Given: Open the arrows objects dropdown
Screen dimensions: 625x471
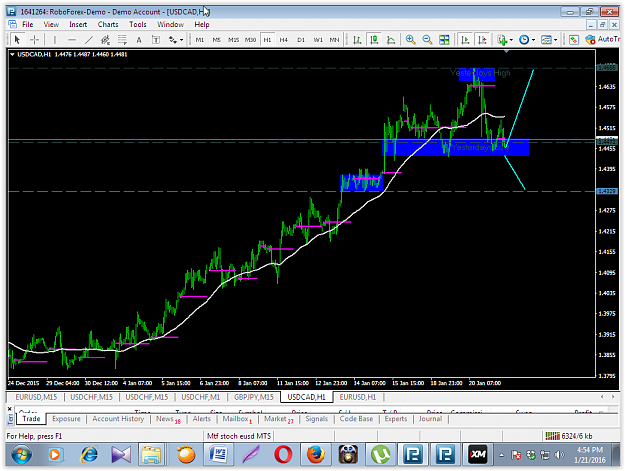Looking at the screenshot, I should coord(175,39).
